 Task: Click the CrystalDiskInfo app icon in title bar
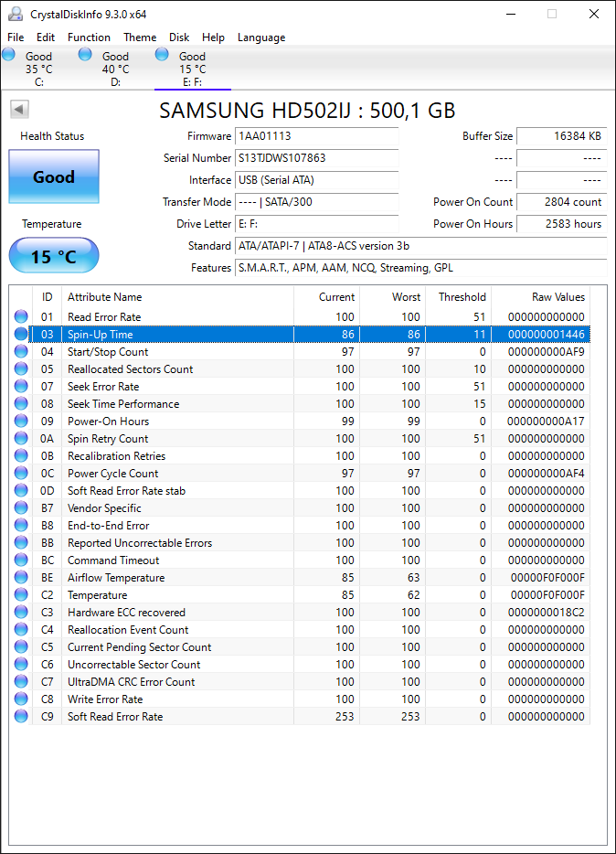click(x=16, y=14)
